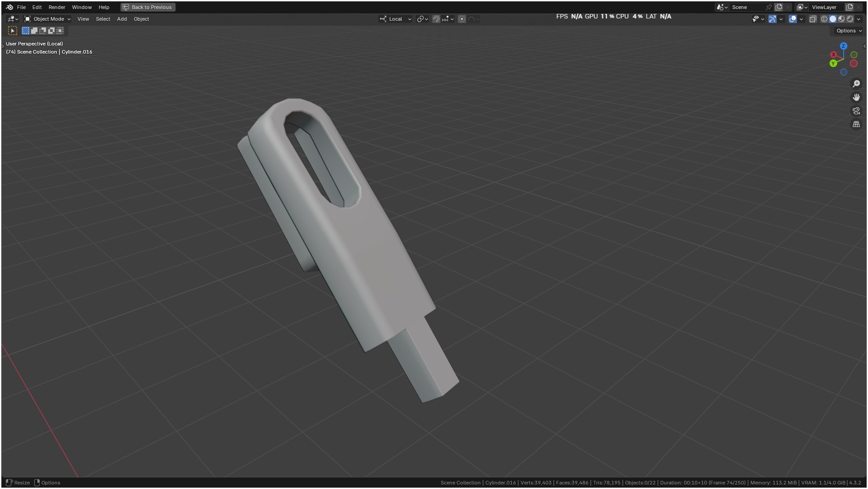Open the Edit menu
This screenshot has height=489, width=868.
37,7
